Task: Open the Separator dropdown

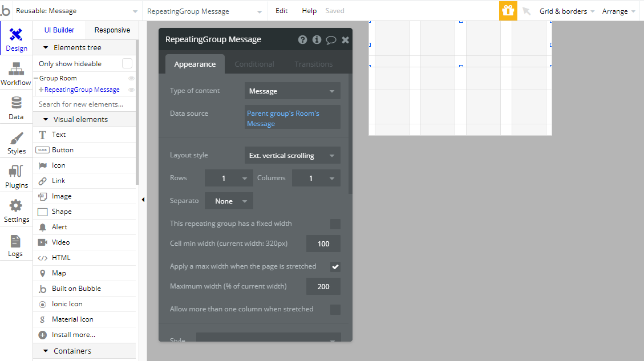Action: (x=229, y=201)
